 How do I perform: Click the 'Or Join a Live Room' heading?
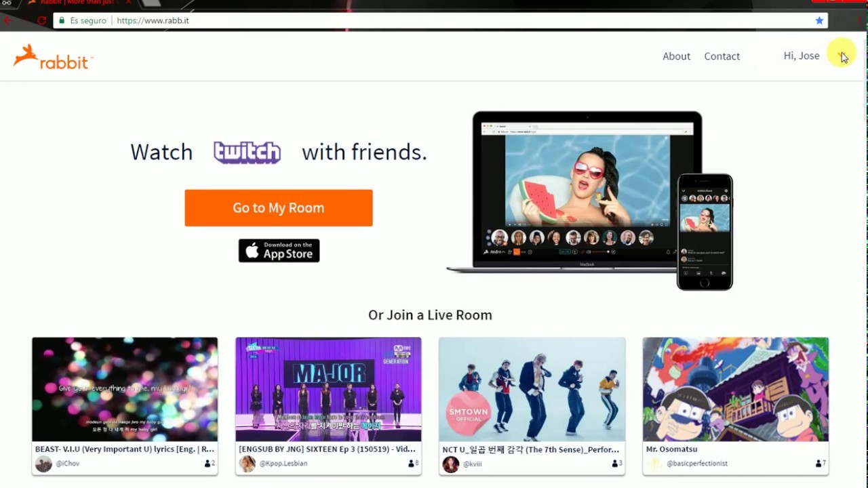coord(430,314)
